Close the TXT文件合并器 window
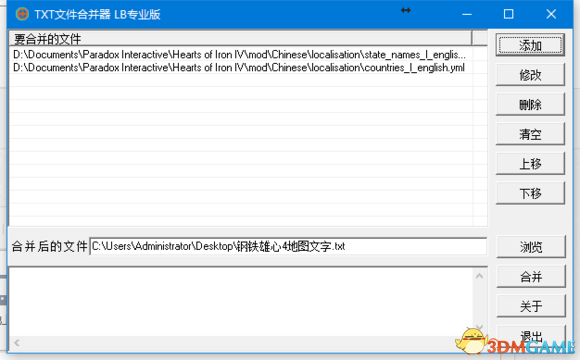 coord(551,14)
